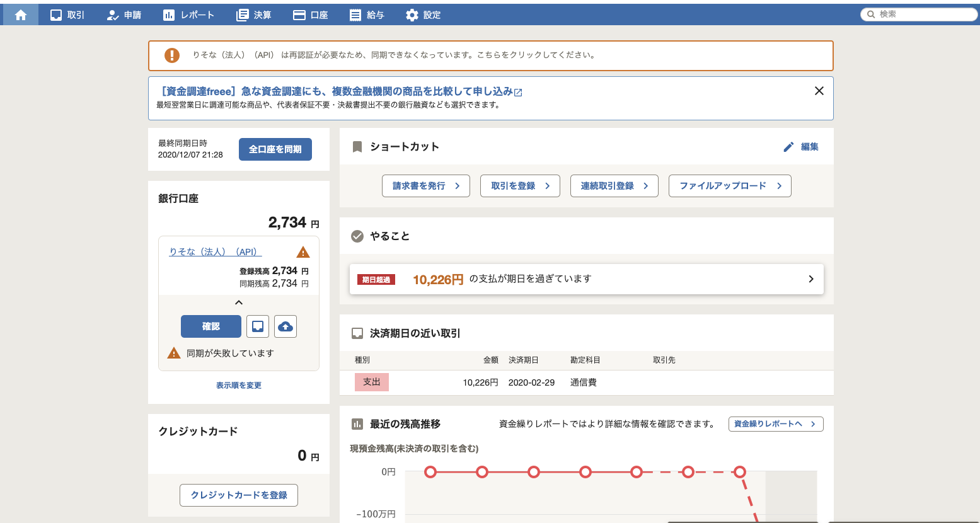
Task: Click the orange warning triangle beside りそな account
Action: 303,252
